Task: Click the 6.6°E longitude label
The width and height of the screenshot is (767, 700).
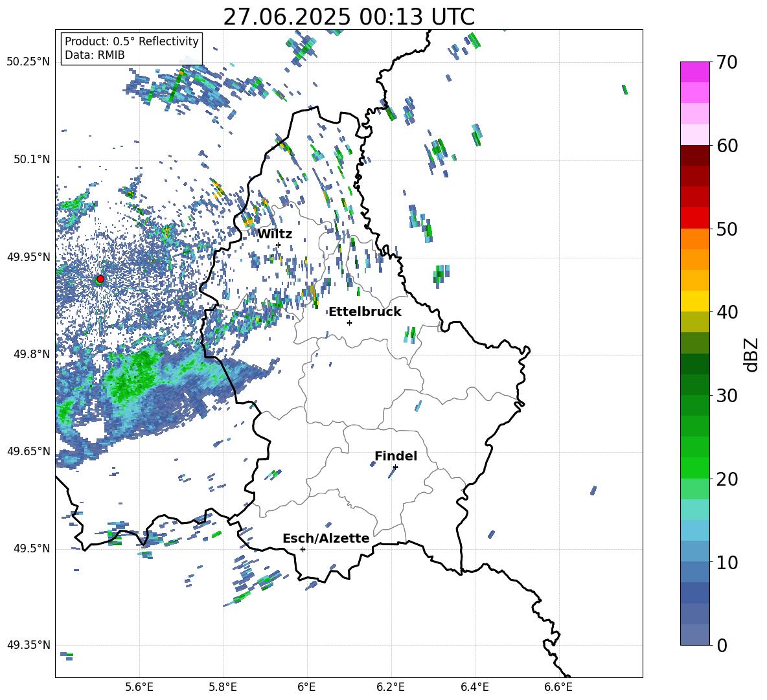Action: [558, 687]
